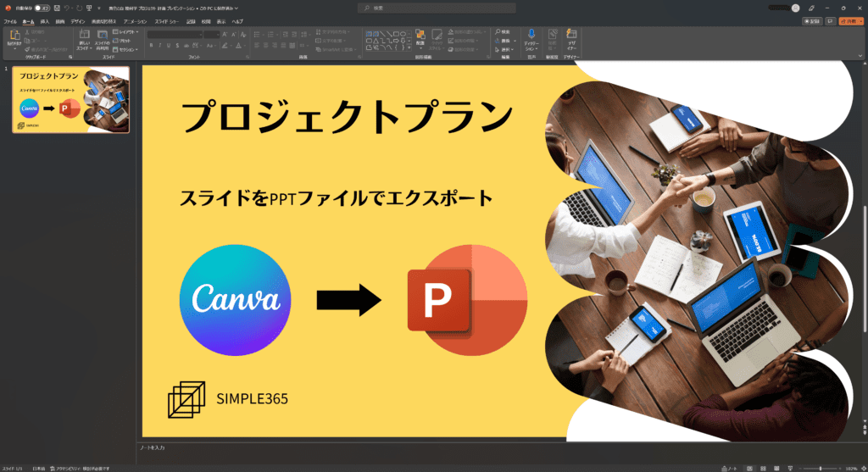Switch to Reading view icon
868x472 pixels.
776,468
